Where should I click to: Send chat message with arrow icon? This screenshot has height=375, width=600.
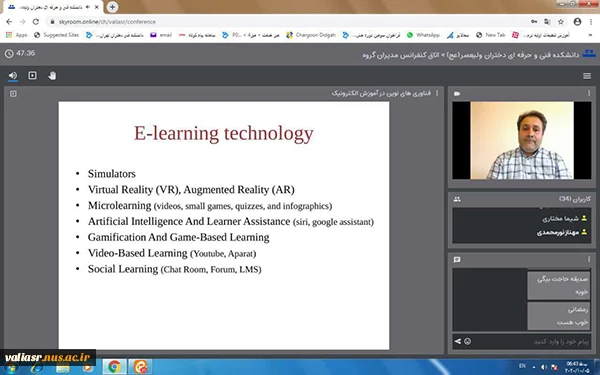click(458, 341)
